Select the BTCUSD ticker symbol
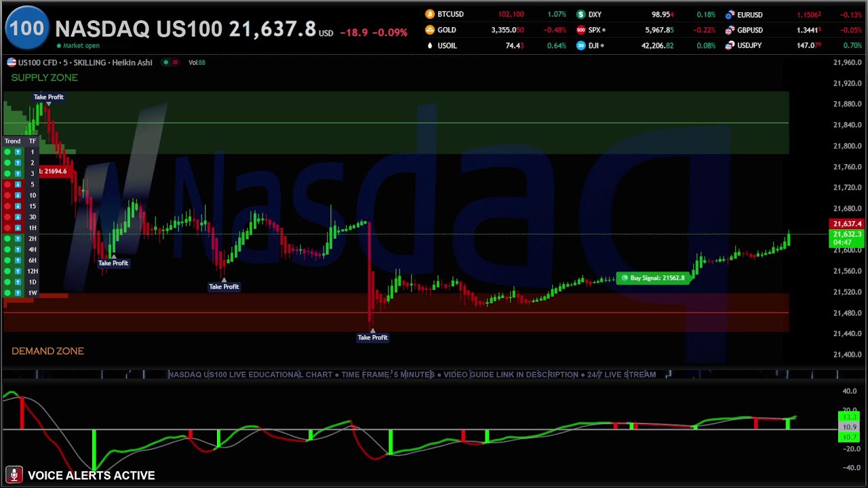 (x=450, y=14)
